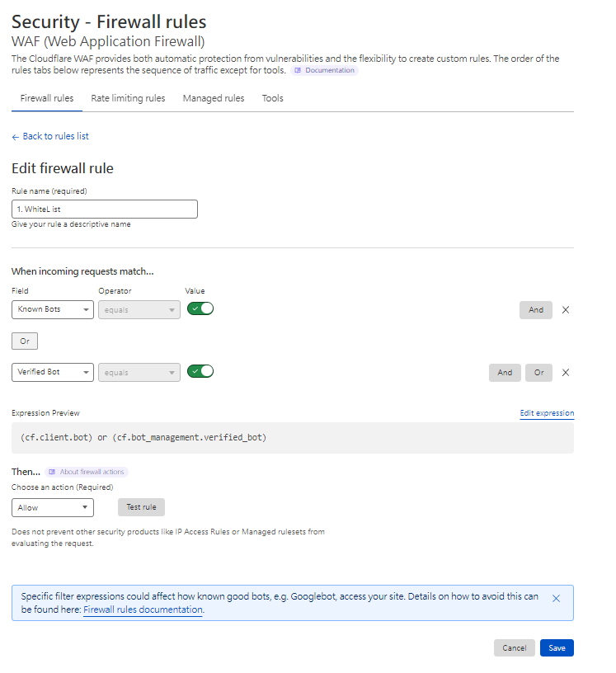Toggle the Known Bots value switch
Viewport: 616px width, 673px height.
point(200,308)
